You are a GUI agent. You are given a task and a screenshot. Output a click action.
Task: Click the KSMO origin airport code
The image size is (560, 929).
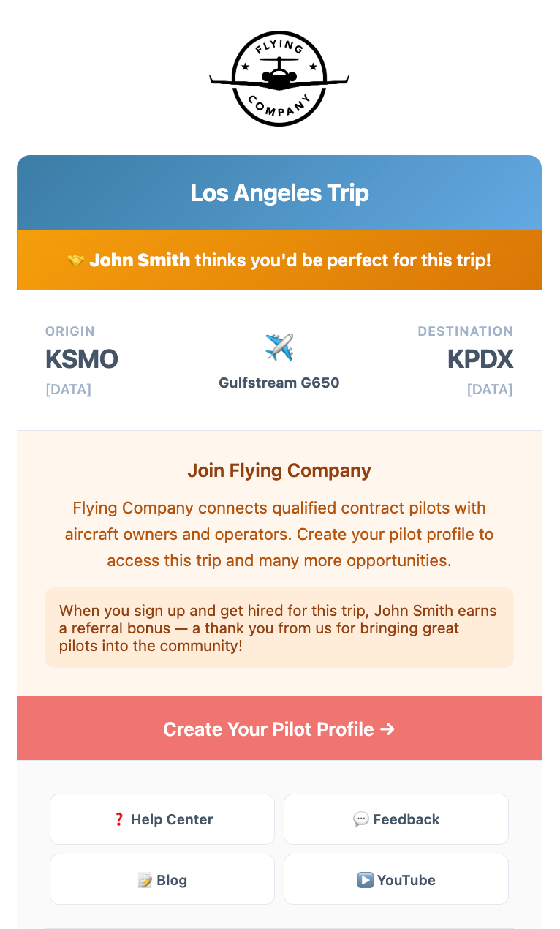(x=82, y=359)
